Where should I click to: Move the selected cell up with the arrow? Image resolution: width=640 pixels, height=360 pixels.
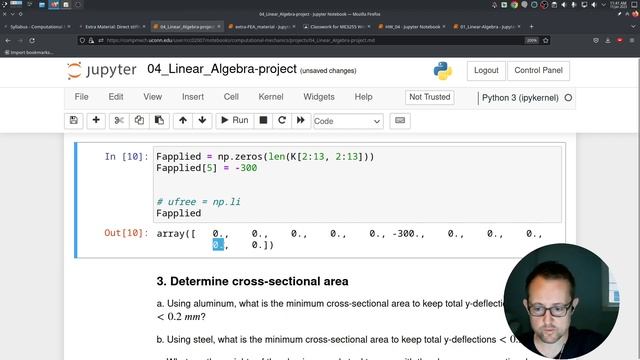pyautogui.click(x=183, y=120)
